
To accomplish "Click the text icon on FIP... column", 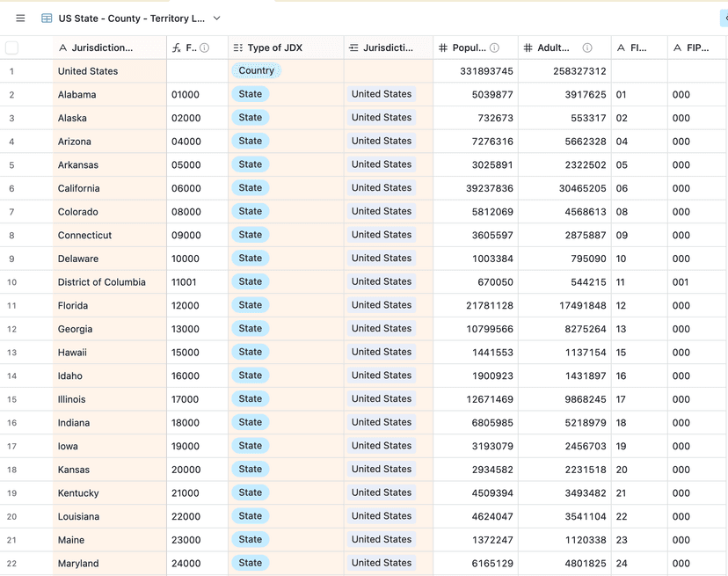I will pyautogui.click(x=677, y=47).
